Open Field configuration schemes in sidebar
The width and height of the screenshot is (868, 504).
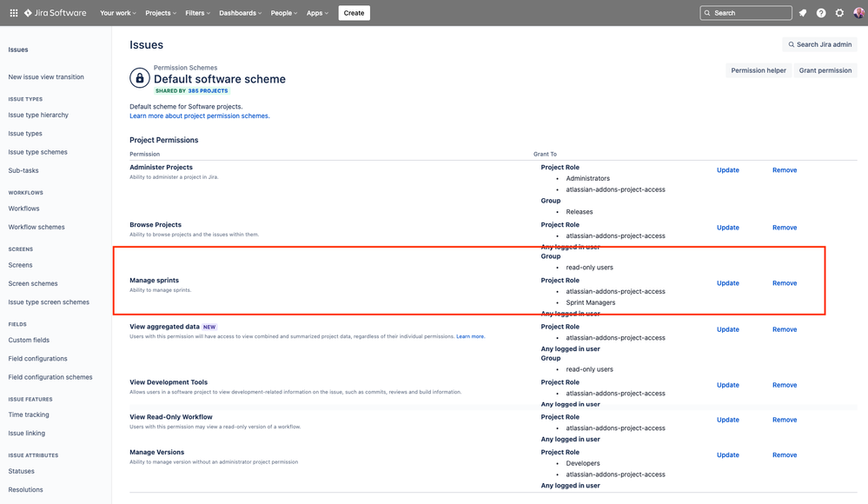[50, 377]
